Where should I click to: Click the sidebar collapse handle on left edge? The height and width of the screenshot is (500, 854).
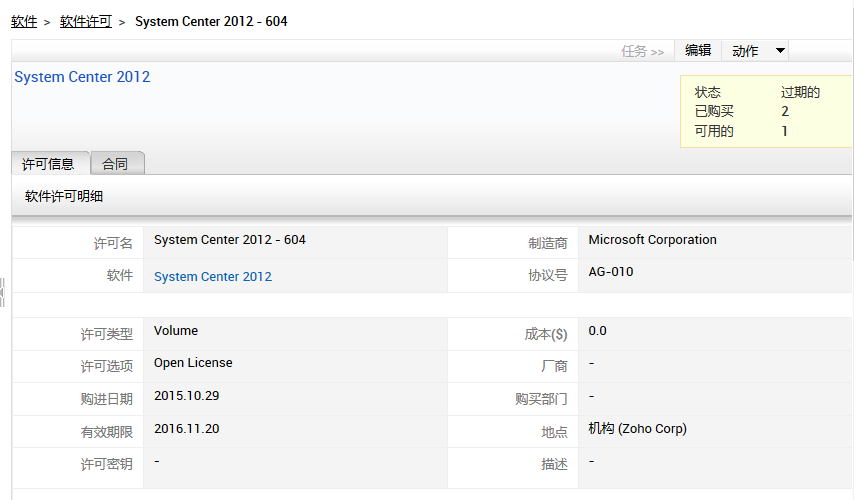(3, 292)
